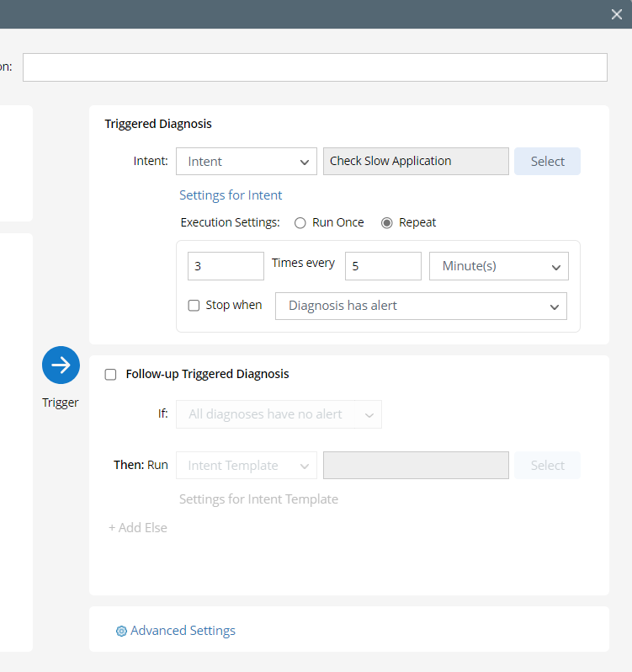Enable the Stop when checkbox

click(194, 306)
